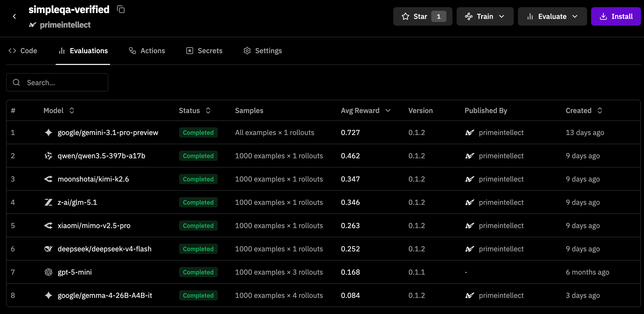Click the publisher logo in the gemini-3.1-pro-preview row
The width and height of the screenshot is (644, 314).
point(470,132)
